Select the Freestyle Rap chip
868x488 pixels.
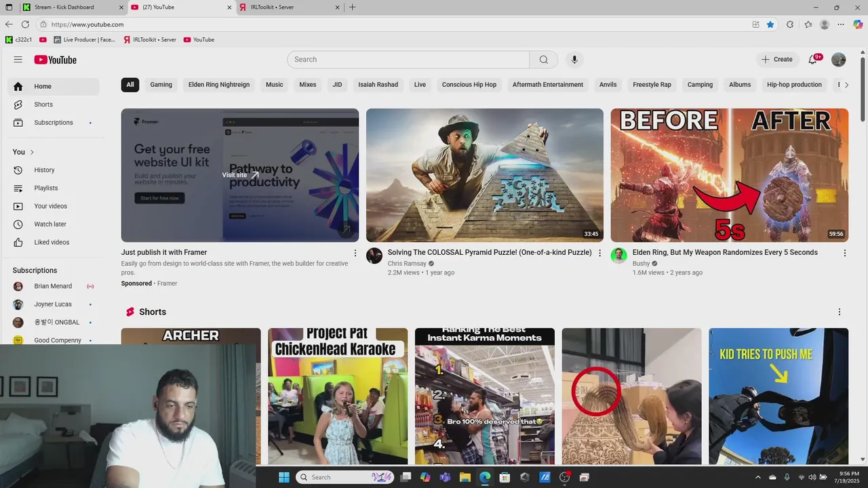[x=652, y=85]
